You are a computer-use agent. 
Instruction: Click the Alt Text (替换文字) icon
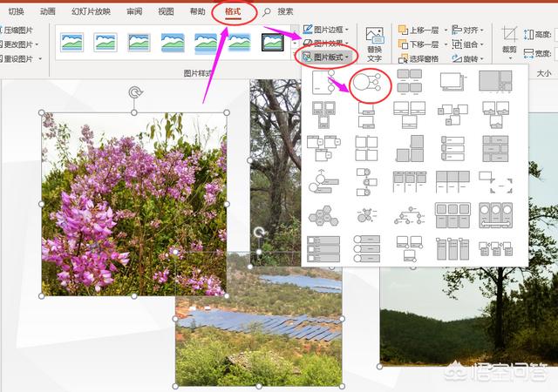[x=375, y=43]
